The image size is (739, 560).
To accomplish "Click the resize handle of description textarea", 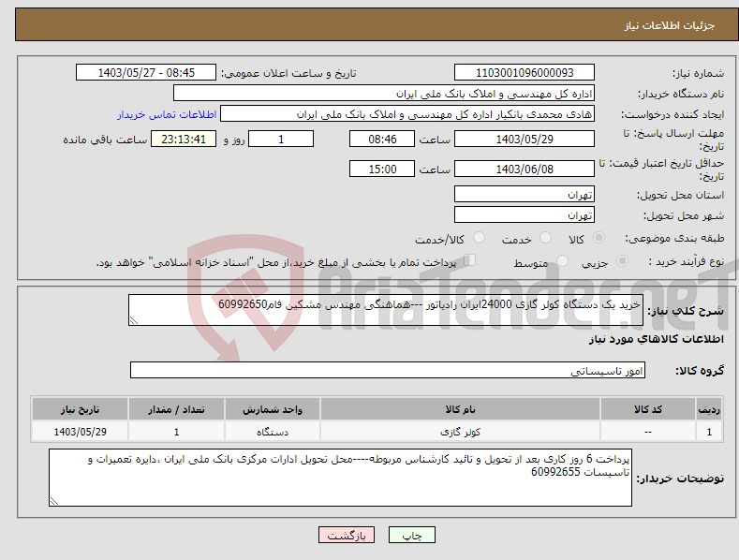I will [134, 320].
